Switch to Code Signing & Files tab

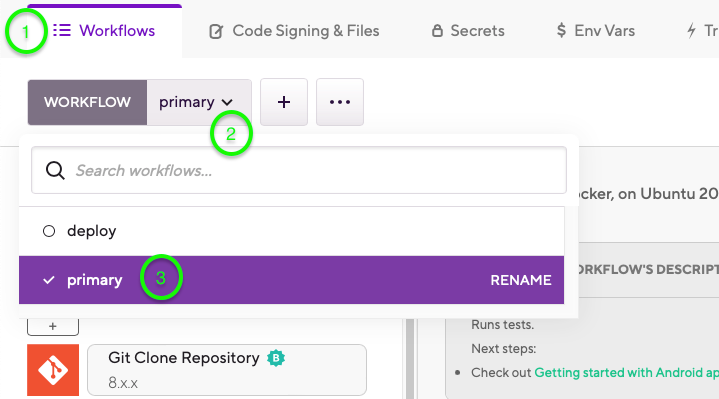(x=294, y=31)
